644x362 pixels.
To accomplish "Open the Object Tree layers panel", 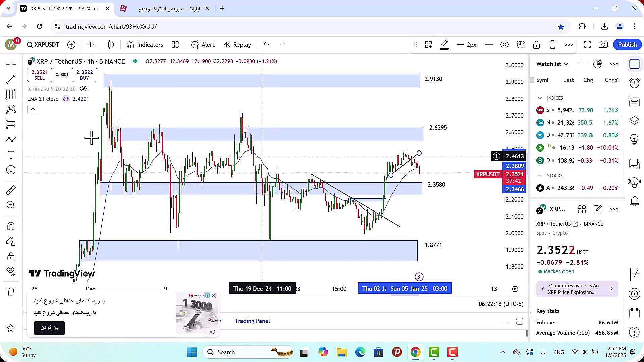I will tap(634, 120).
